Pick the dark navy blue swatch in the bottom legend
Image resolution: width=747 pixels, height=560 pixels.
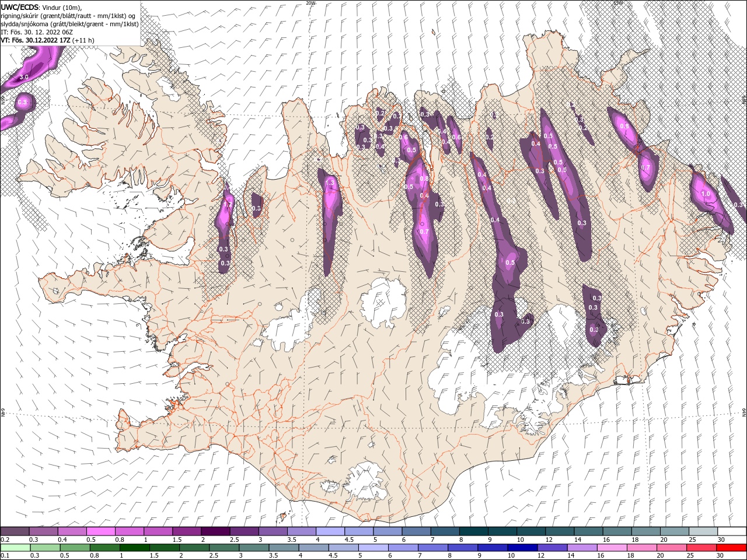522,548
